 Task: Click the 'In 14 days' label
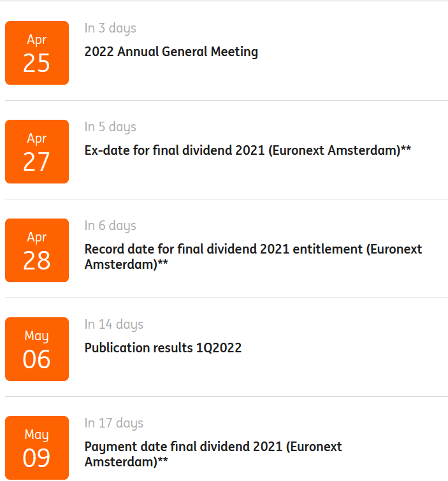coord(113,324)
